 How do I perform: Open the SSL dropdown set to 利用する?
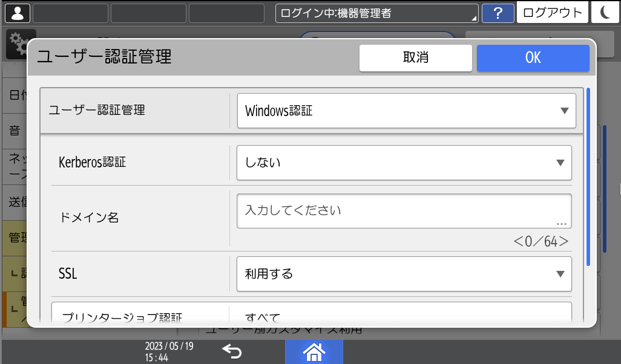pos(403,273)
